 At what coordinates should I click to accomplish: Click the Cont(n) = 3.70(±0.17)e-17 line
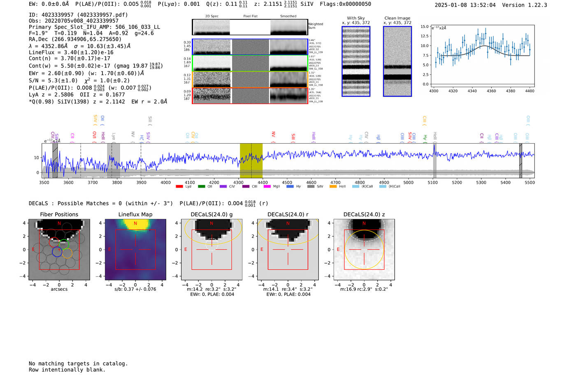70,58
